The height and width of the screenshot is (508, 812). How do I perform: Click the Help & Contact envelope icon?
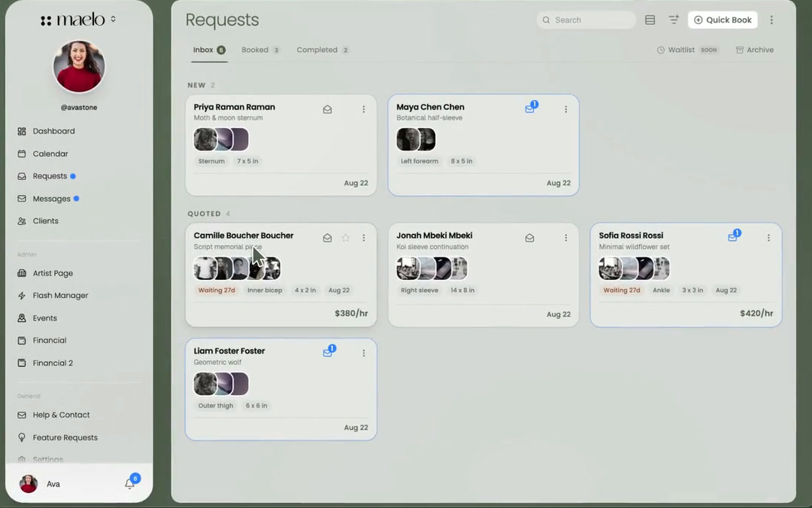point(22,415)
